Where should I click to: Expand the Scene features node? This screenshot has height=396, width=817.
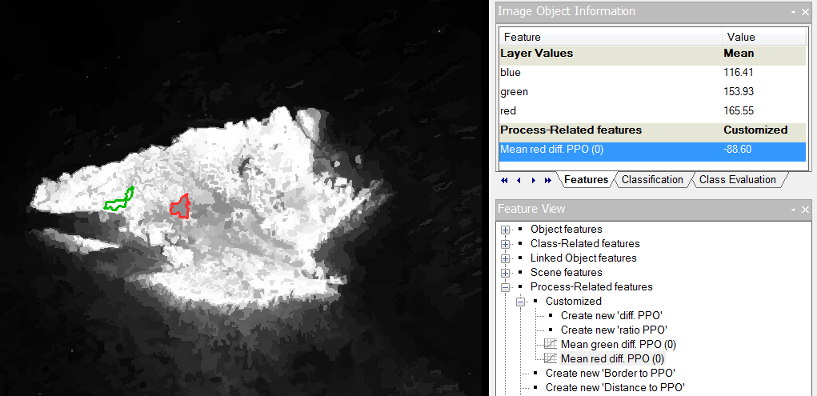pos(504,273)
